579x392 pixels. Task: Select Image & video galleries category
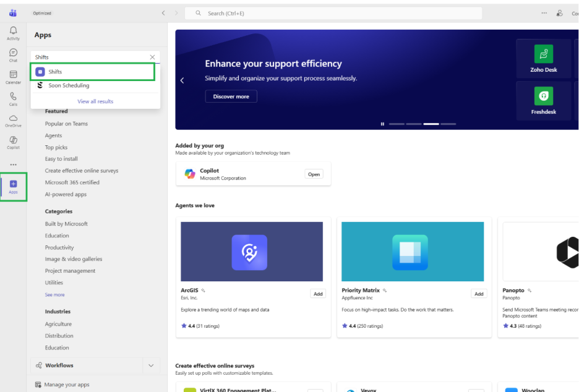[74, 259]
